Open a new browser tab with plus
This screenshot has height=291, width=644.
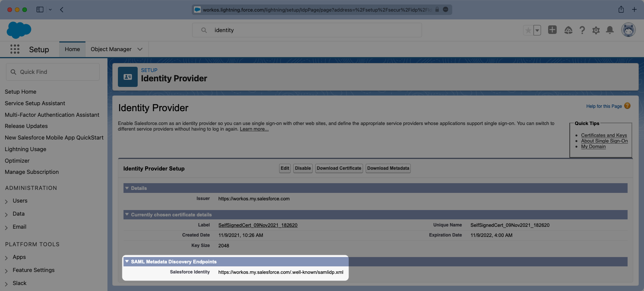pos(634,10)
